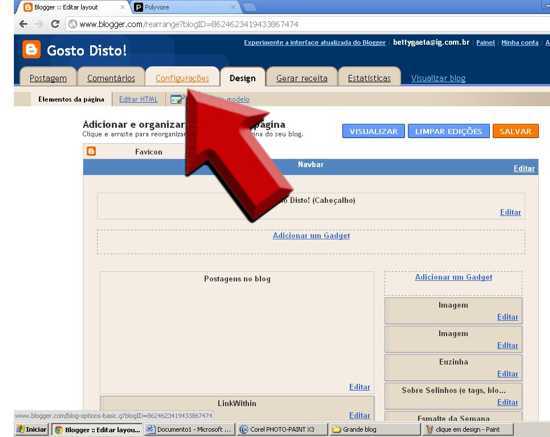
Task: Click the template designer icon in sub-menu
Action: [176, 99]
